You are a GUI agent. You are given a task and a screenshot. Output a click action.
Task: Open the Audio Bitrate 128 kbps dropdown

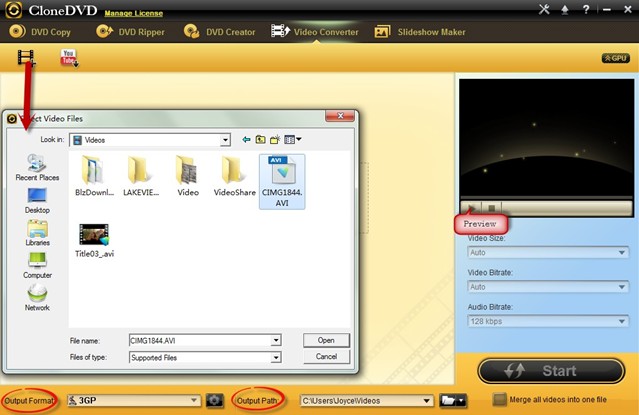click(548, 321)
